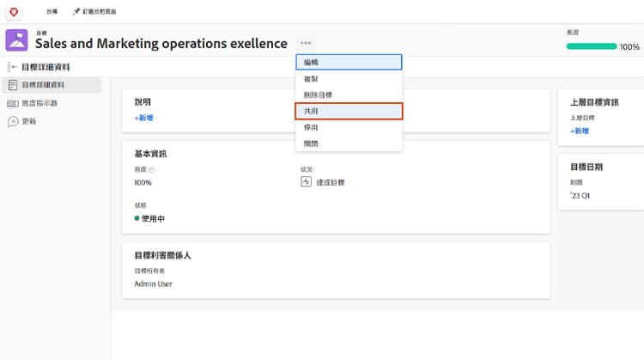This screenshot has height=360, width=644.
Task: Click the 目標 link in top navigation
Action: 53,12
